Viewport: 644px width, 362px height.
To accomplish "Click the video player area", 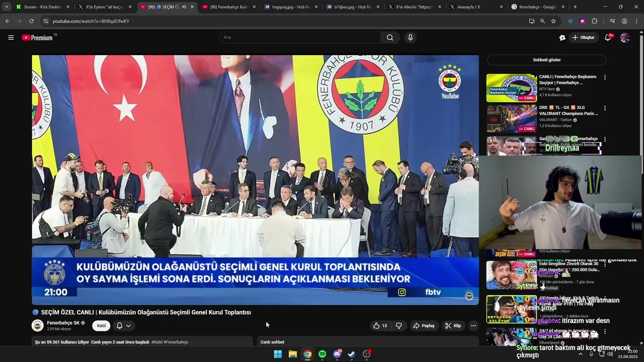I will tap(255, 179).
